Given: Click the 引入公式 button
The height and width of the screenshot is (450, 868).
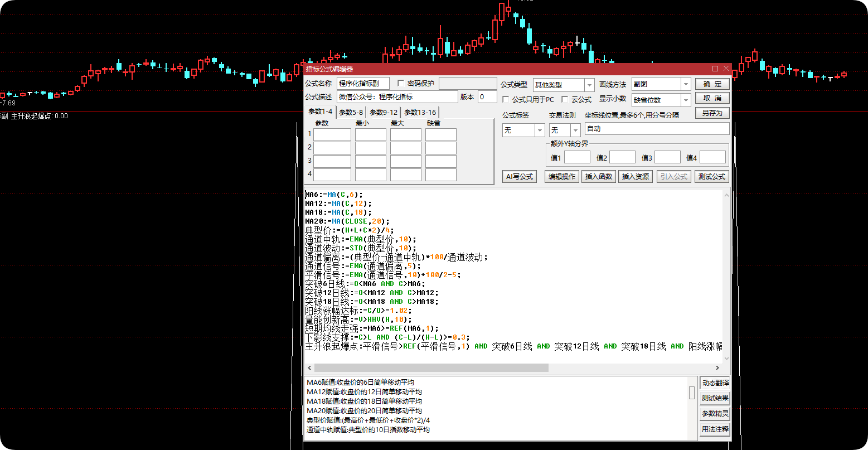Looking at the screenshot, I should (674, 177).
